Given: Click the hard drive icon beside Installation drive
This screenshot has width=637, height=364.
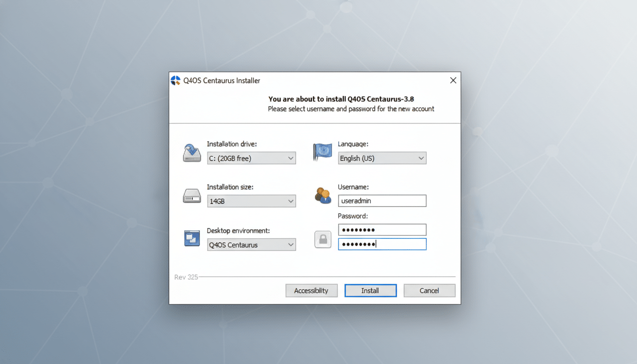Looking at the screenshot, I should 191,153.
